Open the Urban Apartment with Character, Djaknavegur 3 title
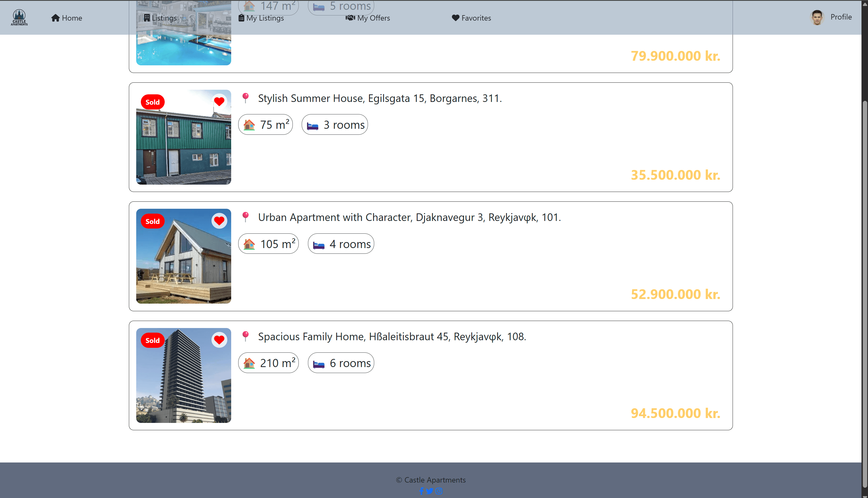This screenshot has height=498, width=868. (x=409, y=217)
